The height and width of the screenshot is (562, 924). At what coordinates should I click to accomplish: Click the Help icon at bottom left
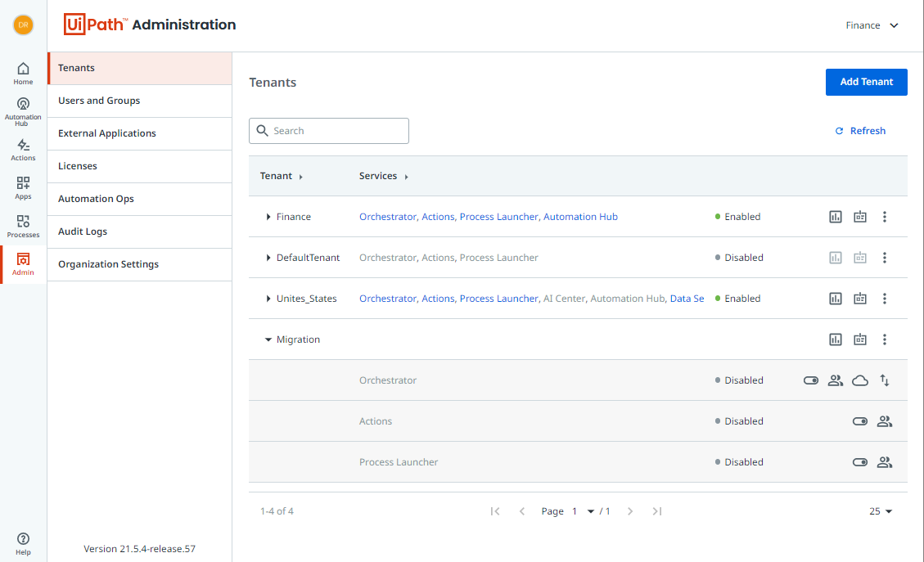(23, 542)
